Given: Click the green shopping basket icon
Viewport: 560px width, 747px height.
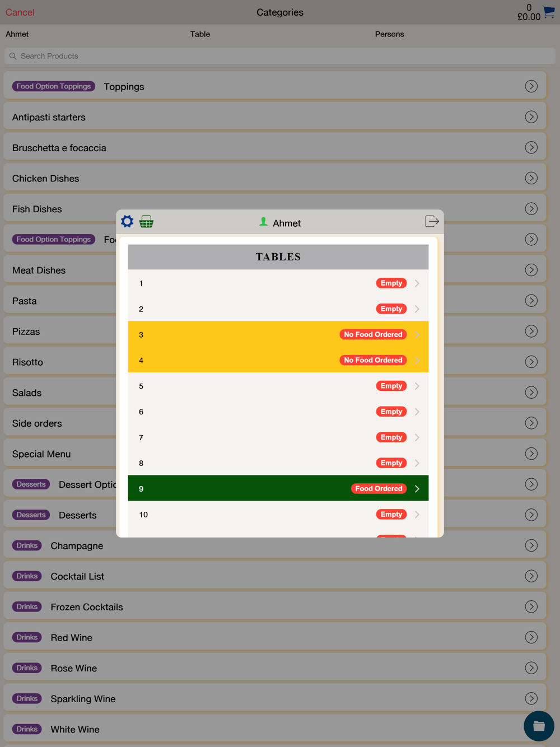Looking at the screenshot, I should [146, 222].
